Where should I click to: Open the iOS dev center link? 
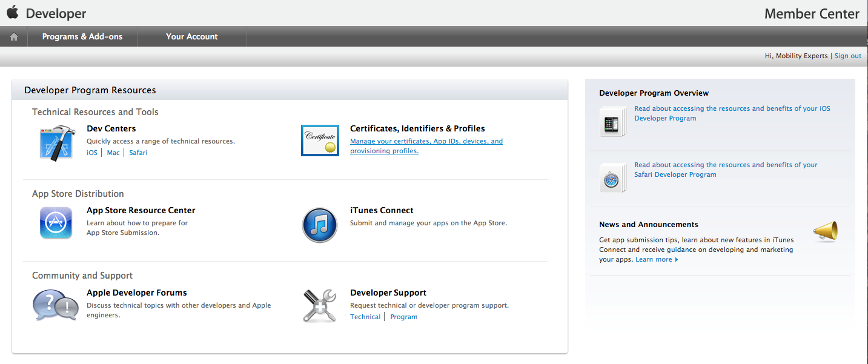coord(92,153)
